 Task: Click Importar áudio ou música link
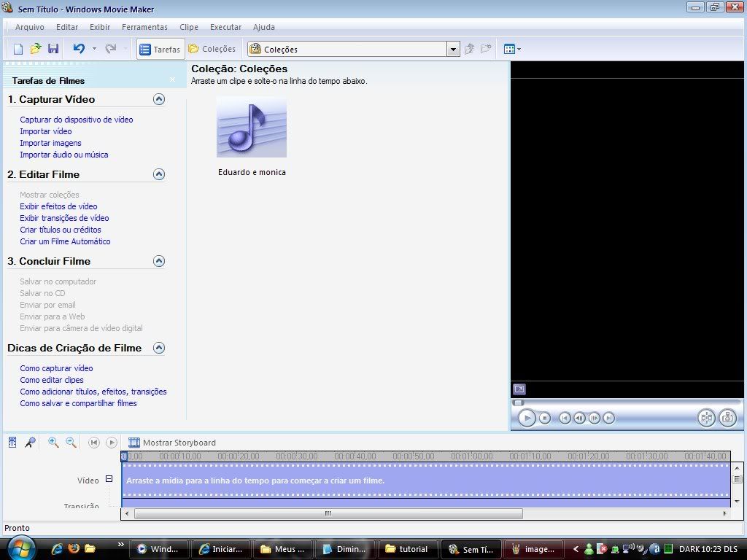[64, 155]
